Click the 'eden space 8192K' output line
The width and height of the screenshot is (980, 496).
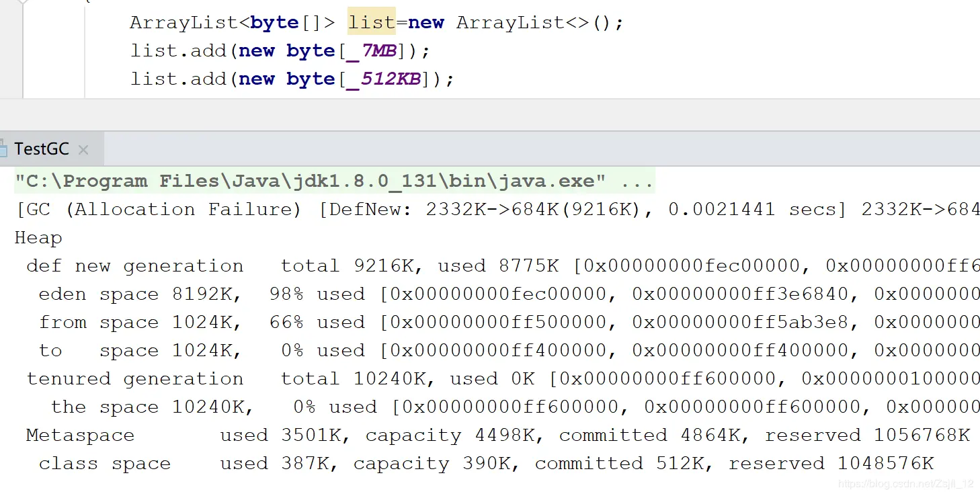509,294
